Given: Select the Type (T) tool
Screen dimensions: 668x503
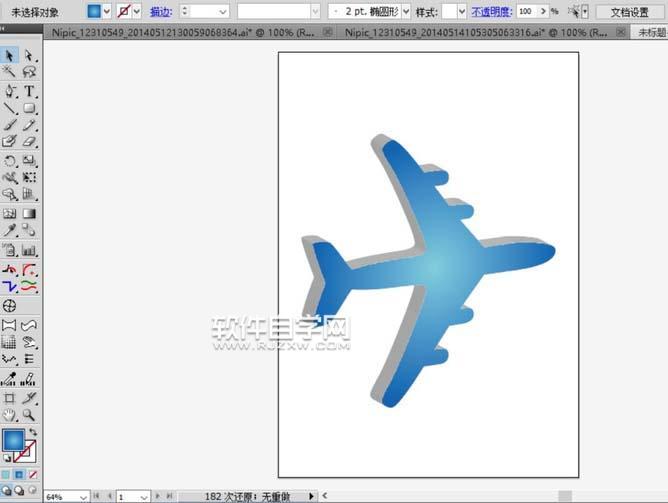Looking at the screenshot, I should tap(29, 91).
